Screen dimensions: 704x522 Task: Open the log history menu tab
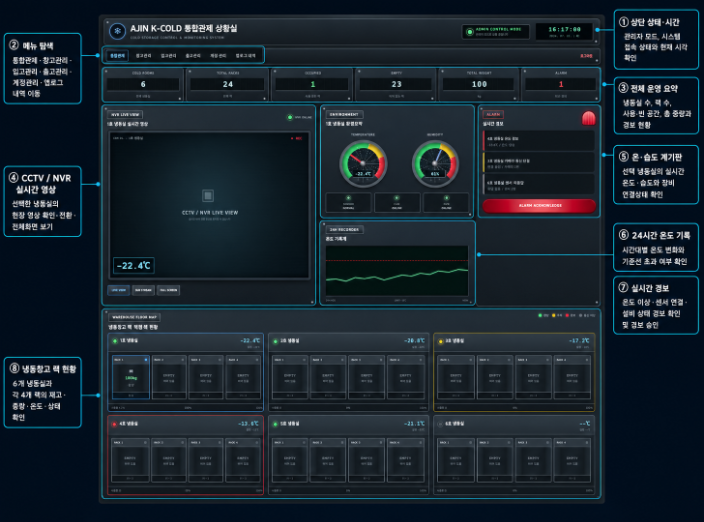(x=246, y=56)
